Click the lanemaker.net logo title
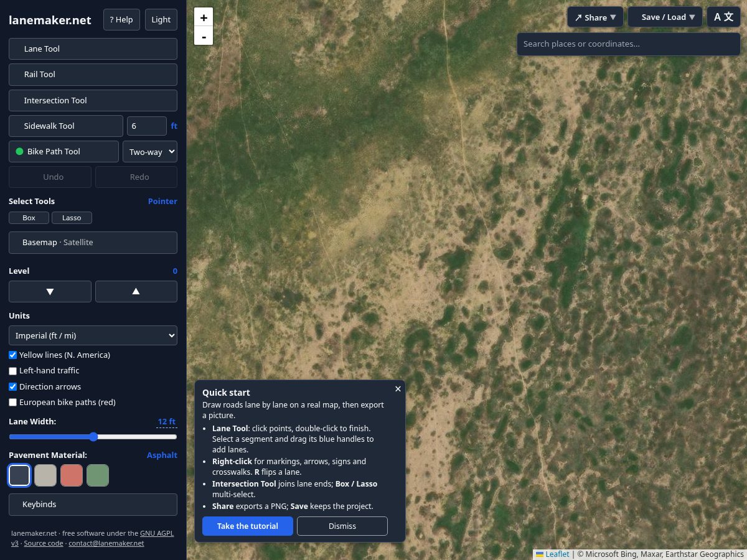Screen dimensions: 747x560 point(50,20)
